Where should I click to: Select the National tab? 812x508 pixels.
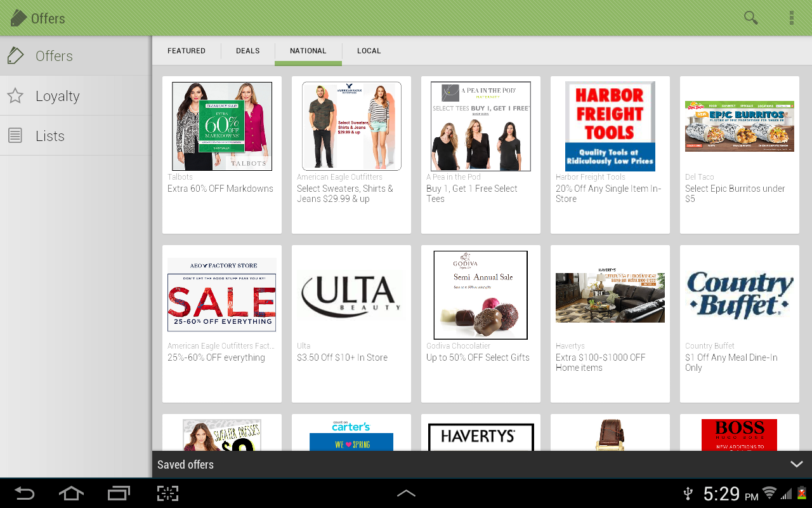click(x=308, y=51)
